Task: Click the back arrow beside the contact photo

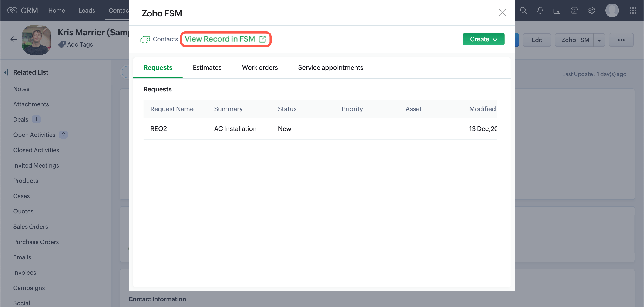Action: point(13,39)
